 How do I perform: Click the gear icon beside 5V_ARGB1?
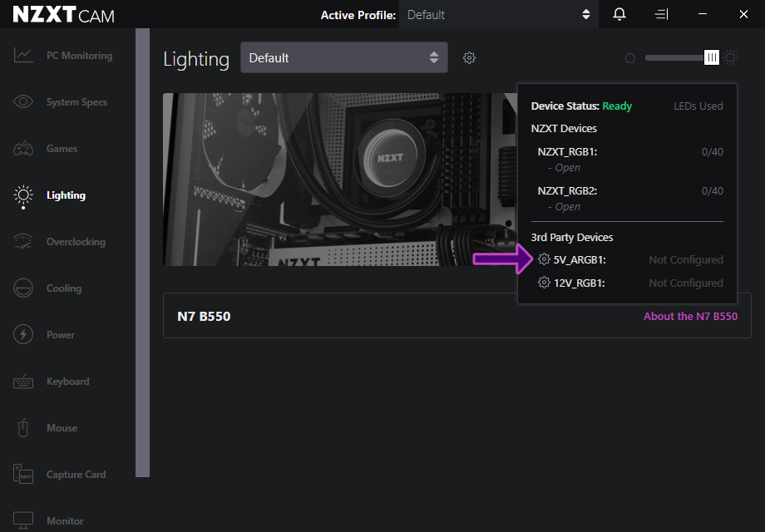(544, 259)
